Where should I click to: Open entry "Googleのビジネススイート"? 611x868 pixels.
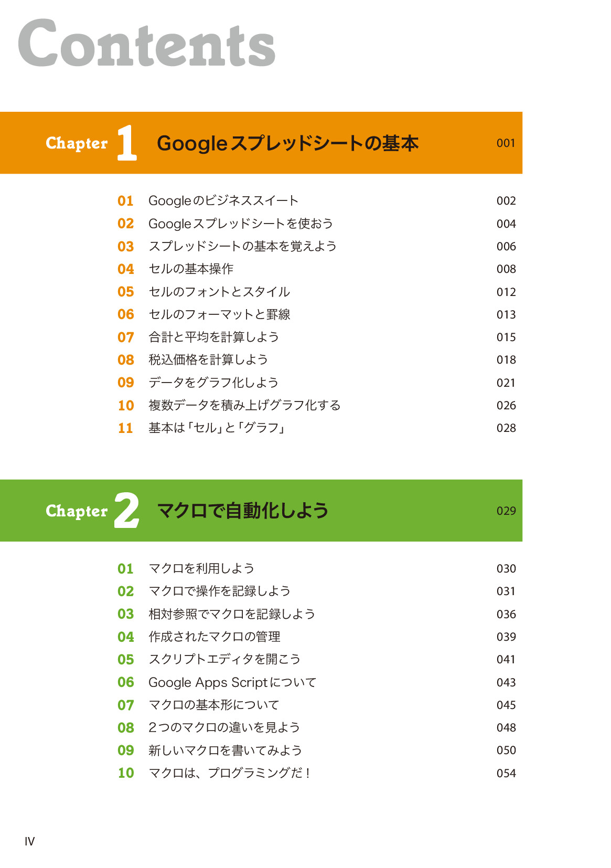(223, 200)
